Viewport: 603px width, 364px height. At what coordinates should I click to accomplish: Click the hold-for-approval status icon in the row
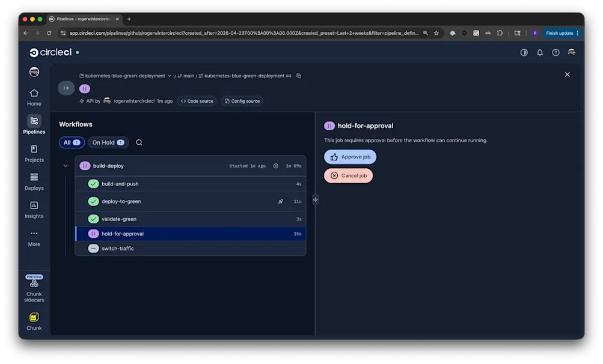[93, 234]
